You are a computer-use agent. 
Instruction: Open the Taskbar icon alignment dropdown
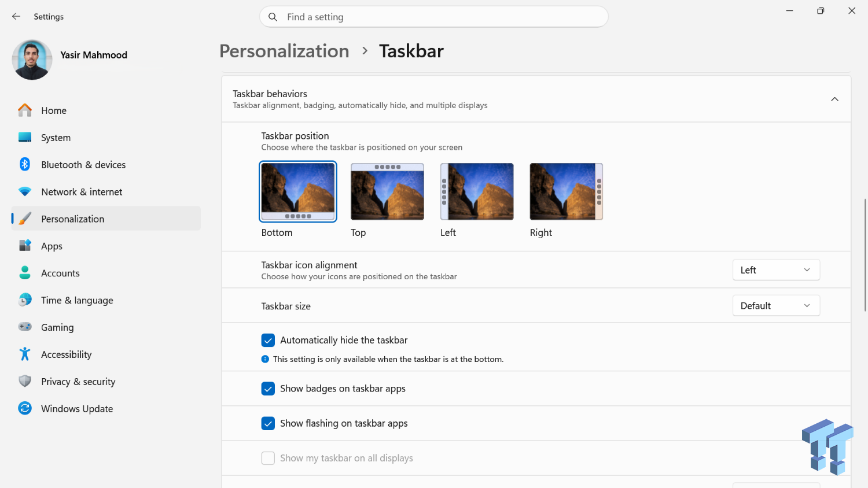click(776, 270)
